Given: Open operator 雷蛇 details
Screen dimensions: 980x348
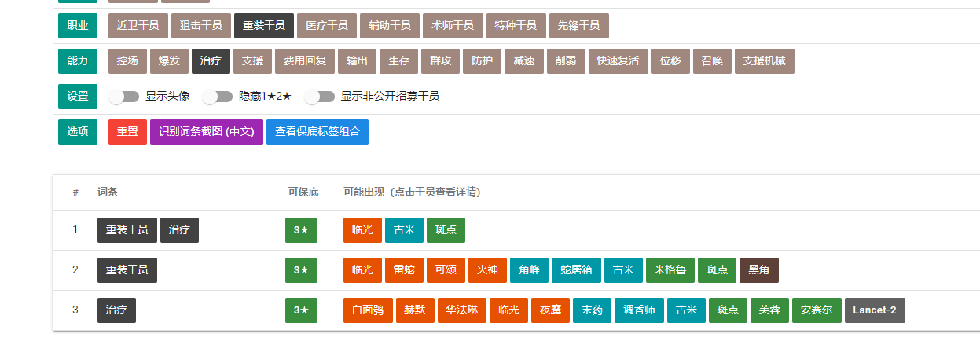Looking at the screenshot, I should pos(404,270).
